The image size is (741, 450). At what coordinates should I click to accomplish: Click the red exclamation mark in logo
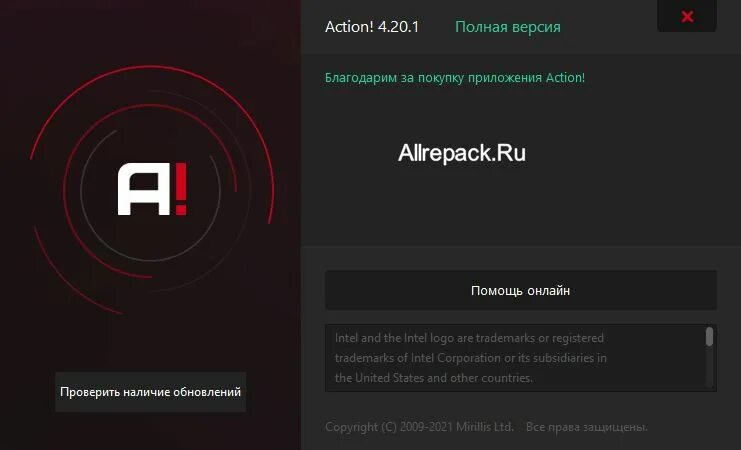click(181, 189)
